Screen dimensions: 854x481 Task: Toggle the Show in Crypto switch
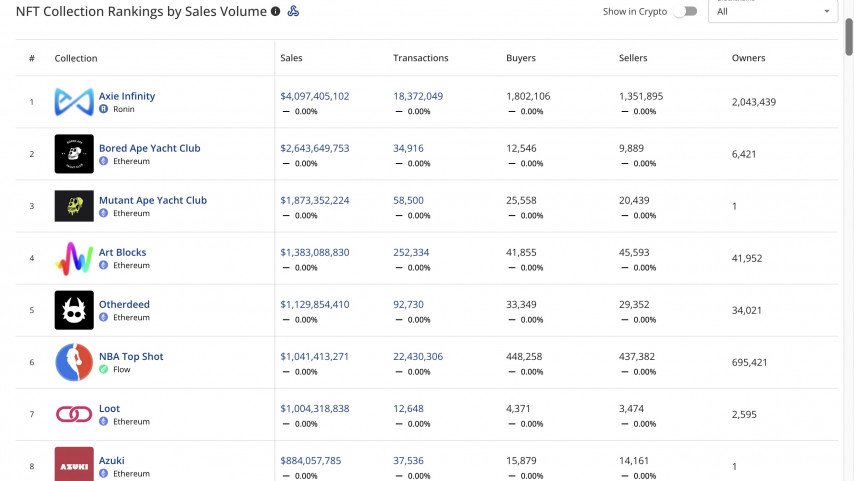(685, 11)
